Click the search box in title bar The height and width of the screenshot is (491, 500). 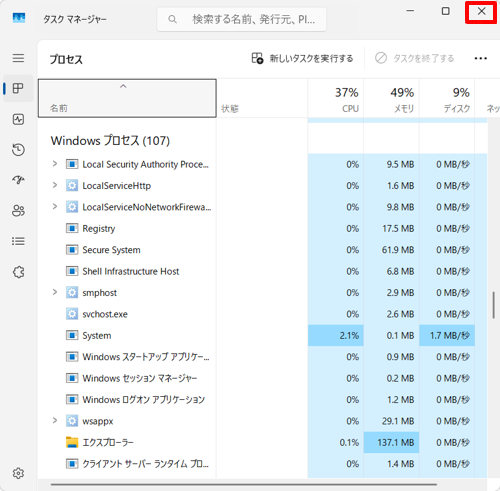(241, 19)
